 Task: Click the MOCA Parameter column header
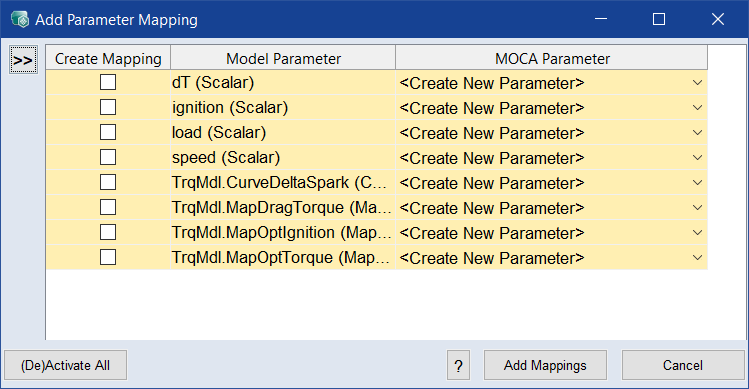[x=552, y=58]
